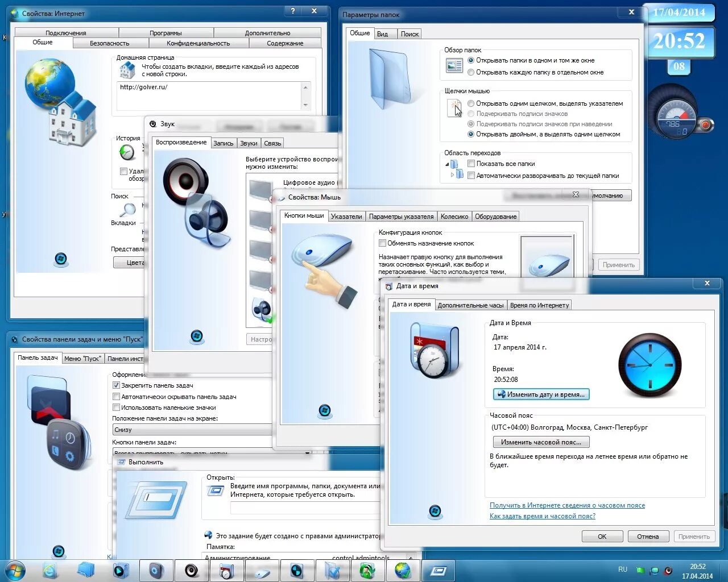Select the Цифровое аудио playback device

[x=293, y=190]
